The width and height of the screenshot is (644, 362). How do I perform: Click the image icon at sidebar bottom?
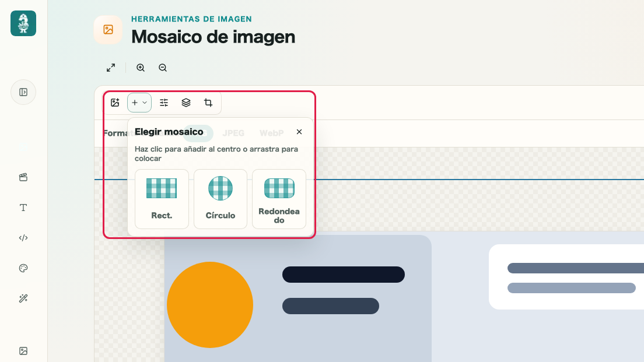pos(23,351)
